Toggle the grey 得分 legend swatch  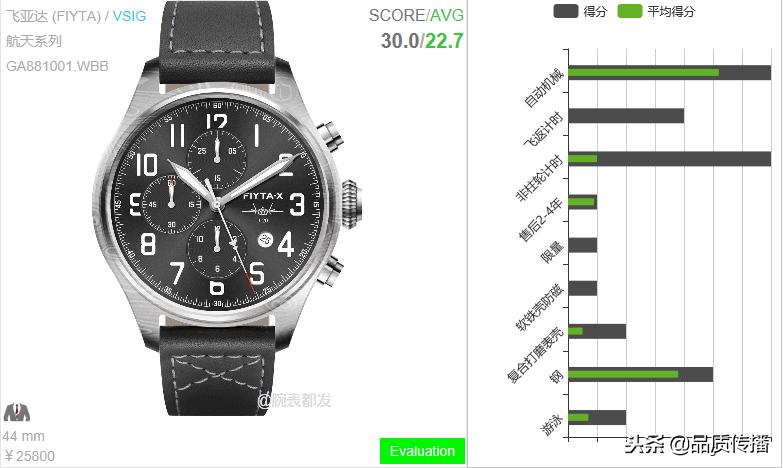click(565, 11)
